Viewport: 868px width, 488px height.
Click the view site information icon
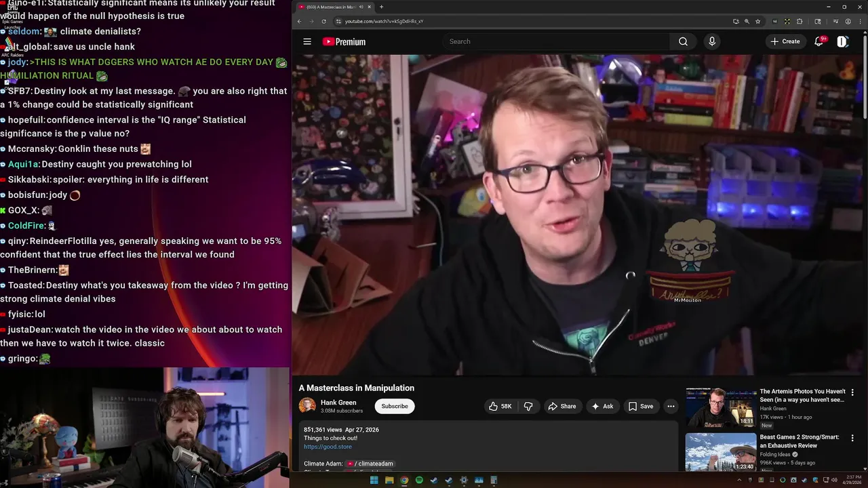click(x=338, y=21)
